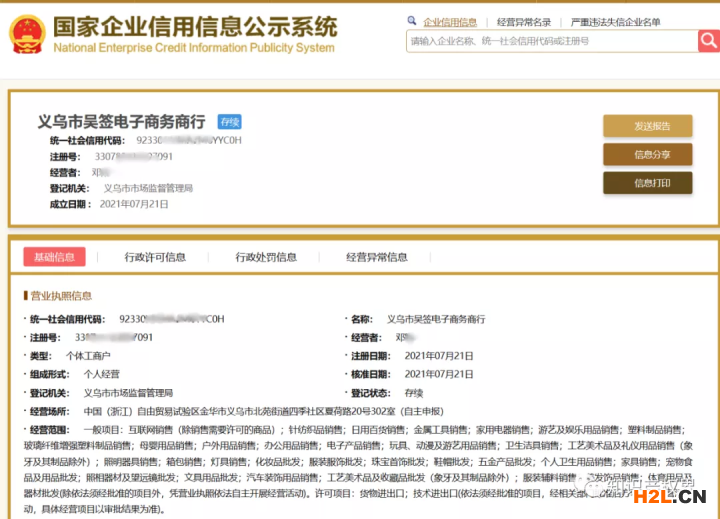
Task: Click the blue 存续 status badge
Action: (x=230, y=122)
